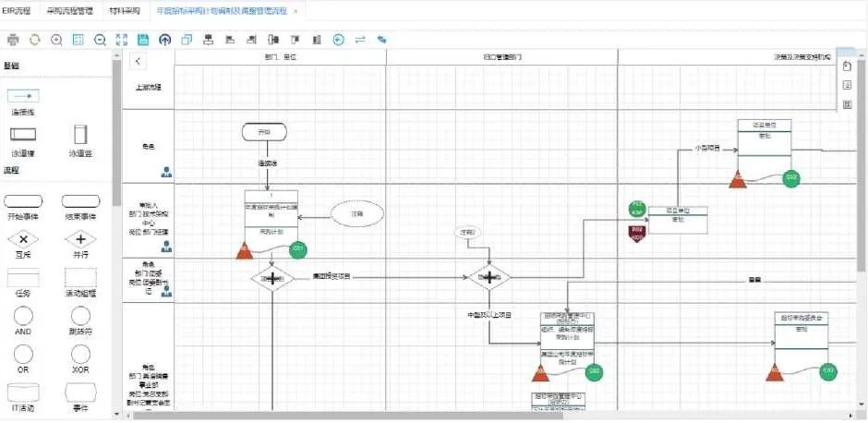Click the swap arrows icon in toolbar

[x=360, y=40]
